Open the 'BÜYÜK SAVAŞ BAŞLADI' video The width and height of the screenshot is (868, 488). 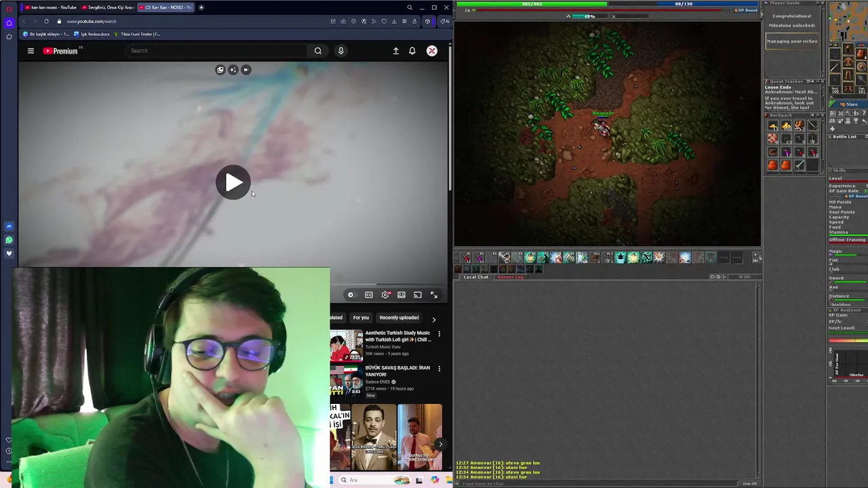[x=397, y=371]
